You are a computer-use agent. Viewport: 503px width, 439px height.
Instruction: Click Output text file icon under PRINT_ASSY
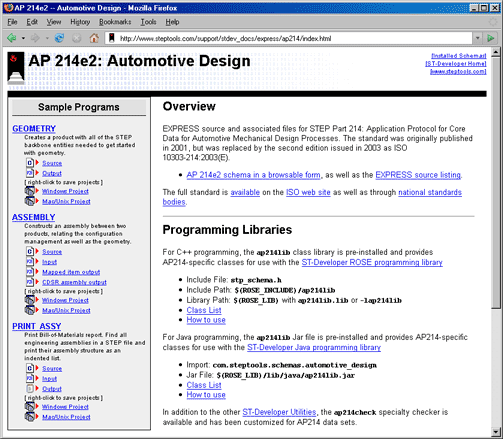[30, 388]
